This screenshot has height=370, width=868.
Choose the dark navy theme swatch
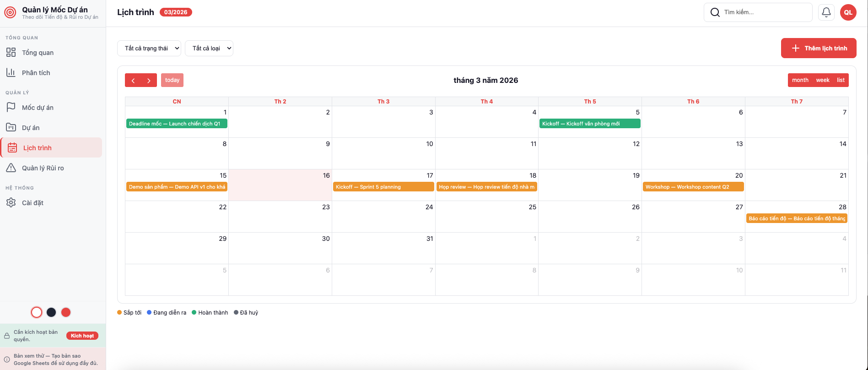pyautogui.click(x=51, y=312)
